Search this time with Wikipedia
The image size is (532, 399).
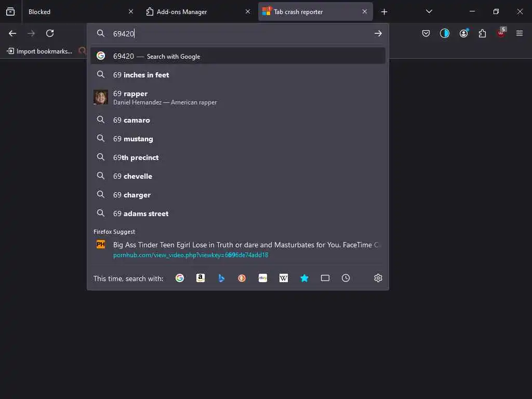[284, 278]
